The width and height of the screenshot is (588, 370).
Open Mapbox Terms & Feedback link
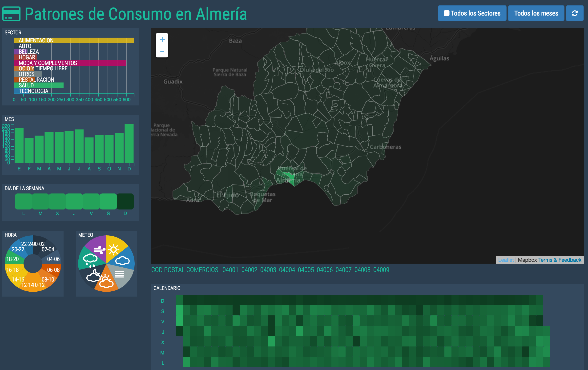(560, 260)
